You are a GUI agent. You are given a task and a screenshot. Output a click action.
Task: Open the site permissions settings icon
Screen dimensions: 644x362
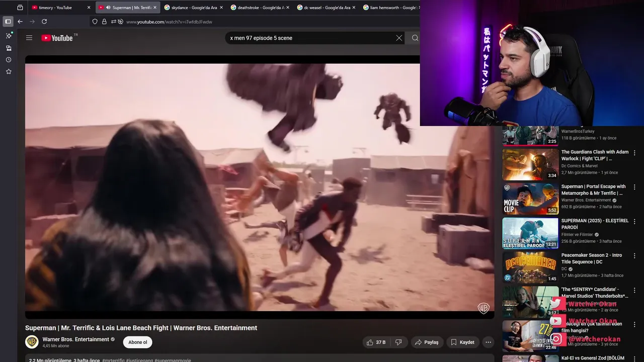click(114, 22)
